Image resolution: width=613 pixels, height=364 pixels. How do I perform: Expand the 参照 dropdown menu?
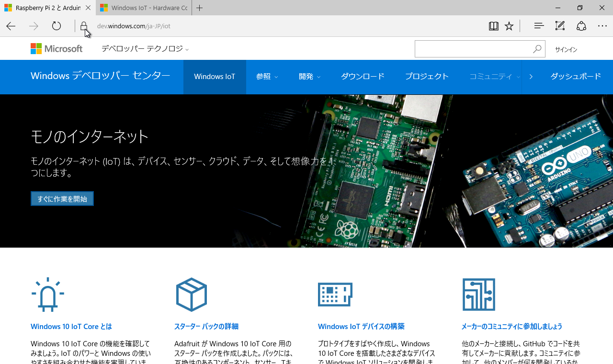[267, 77]
